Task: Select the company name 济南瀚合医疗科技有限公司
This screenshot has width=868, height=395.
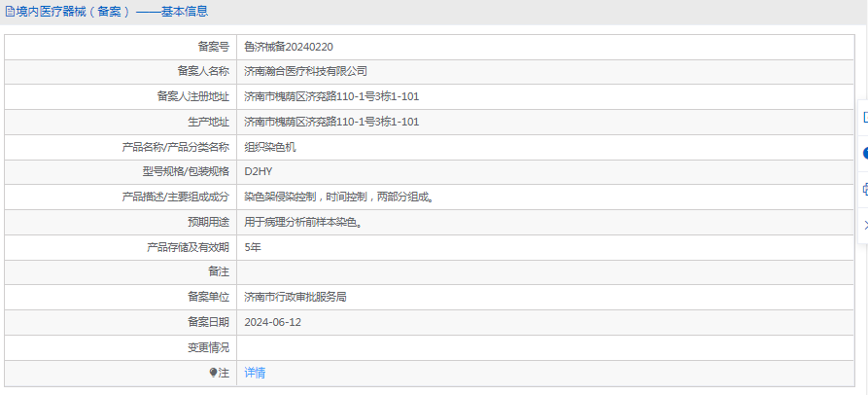Action: (305, 71)
